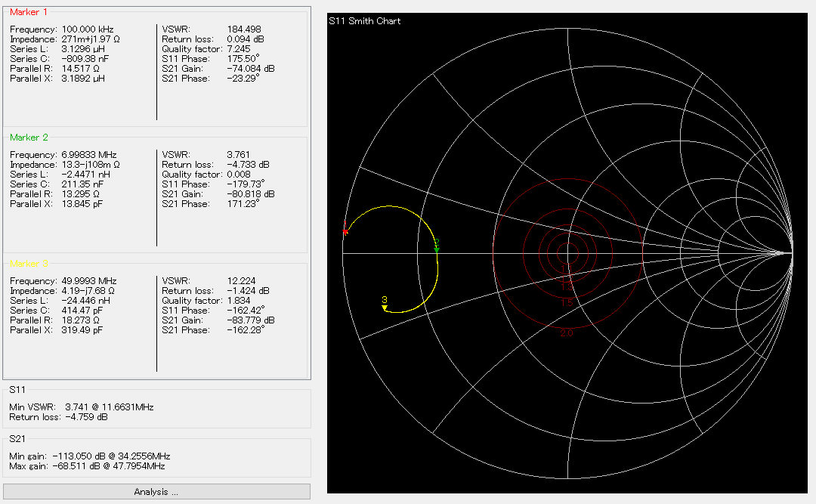
Task: Click Marker 1 Parallel X 3.1892 µH
Action: pos(83,79)
